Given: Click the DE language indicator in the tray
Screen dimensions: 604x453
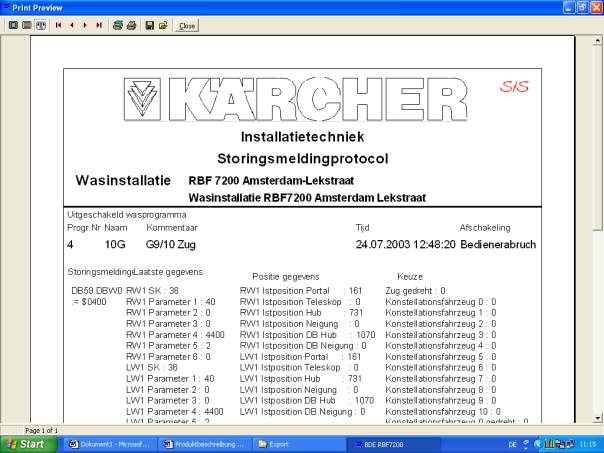Looking at the screenshot, I should coord(512,445).
